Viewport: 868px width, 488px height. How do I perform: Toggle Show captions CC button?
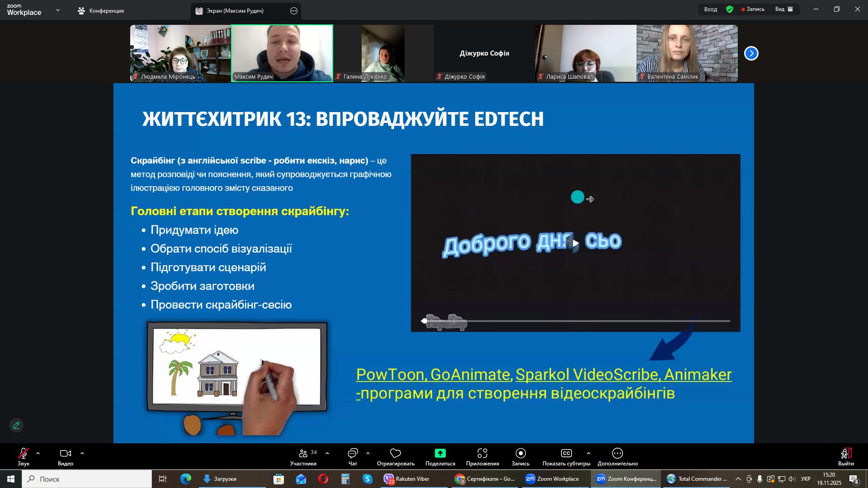tap(566, 453)
